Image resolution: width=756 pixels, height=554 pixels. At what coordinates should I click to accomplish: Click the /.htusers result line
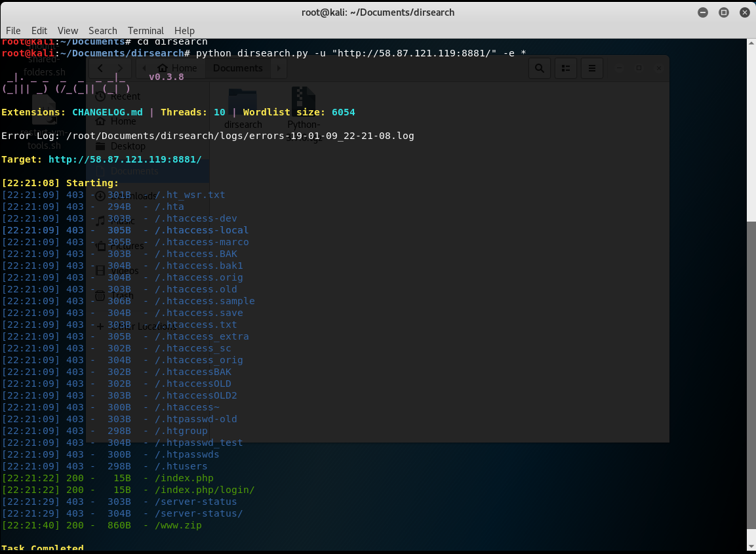click(x=105, y=466)
